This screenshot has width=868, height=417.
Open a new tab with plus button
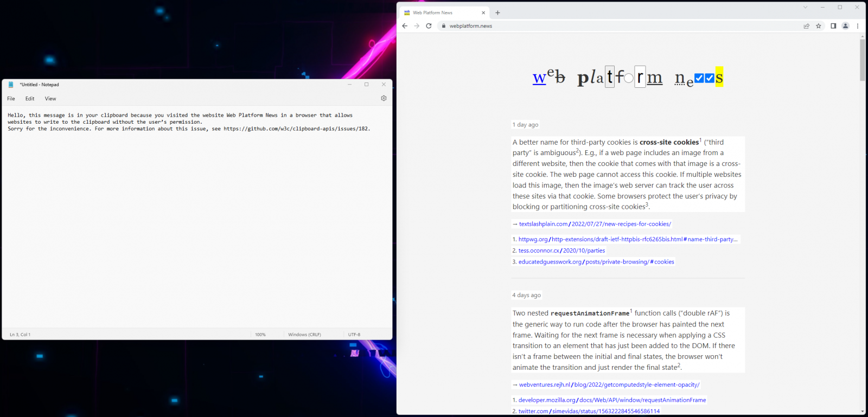point(497,12)
